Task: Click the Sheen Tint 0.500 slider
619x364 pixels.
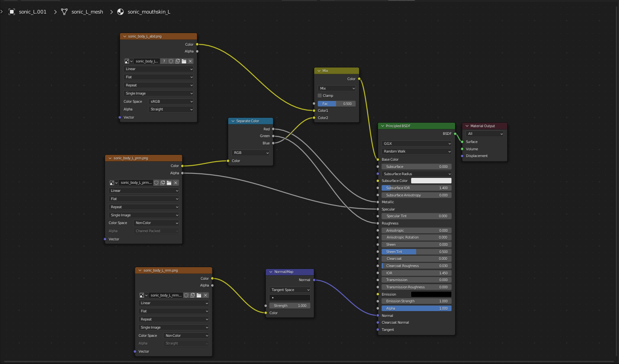Action: [x=417, y=252]
